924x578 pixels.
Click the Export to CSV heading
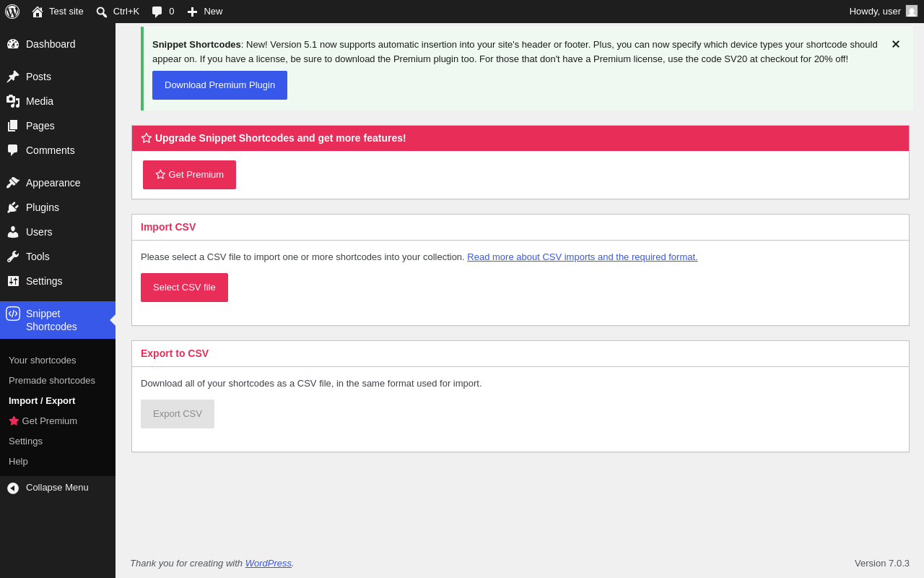[x=175, y=353]
